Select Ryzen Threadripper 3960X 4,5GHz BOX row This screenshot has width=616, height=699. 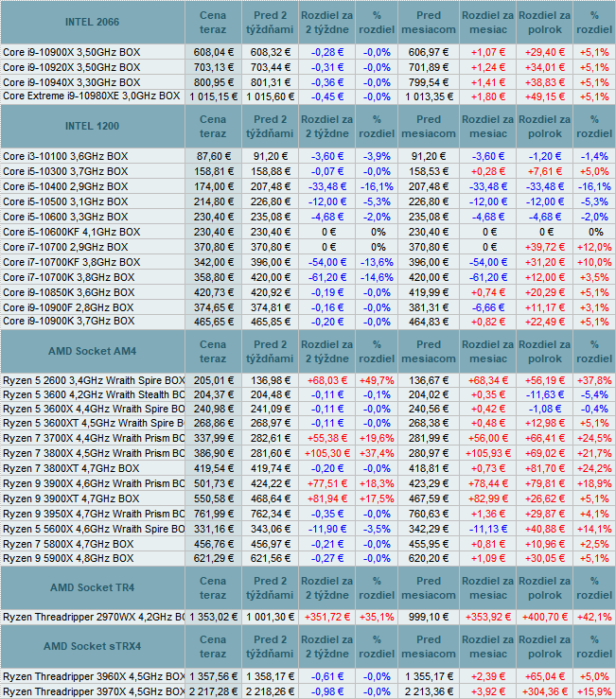click(94, 677)
